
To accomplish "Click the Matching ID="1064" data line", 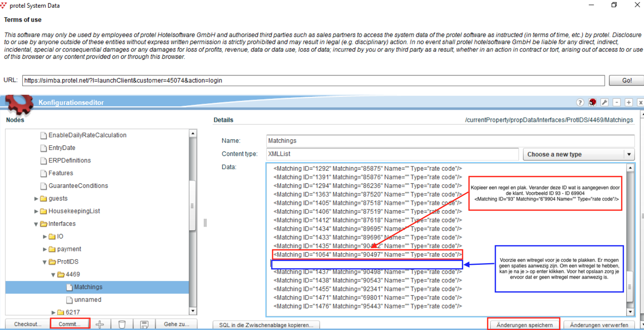I will coord(368,255).
